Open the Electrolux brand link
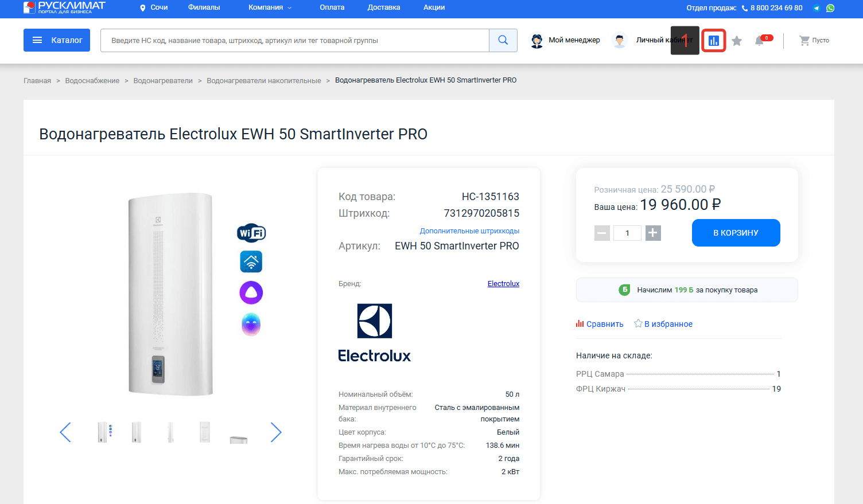 click(503, 284)
